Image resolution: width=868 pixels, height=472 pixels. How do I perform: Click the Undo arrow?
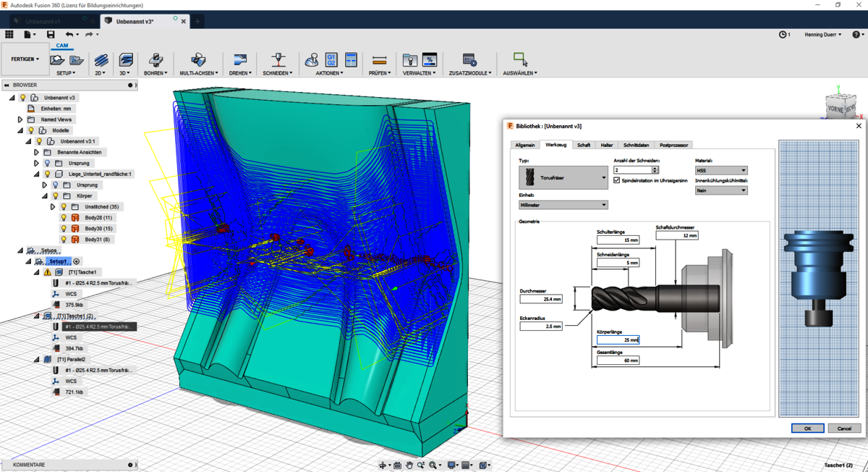click(69, 34)
